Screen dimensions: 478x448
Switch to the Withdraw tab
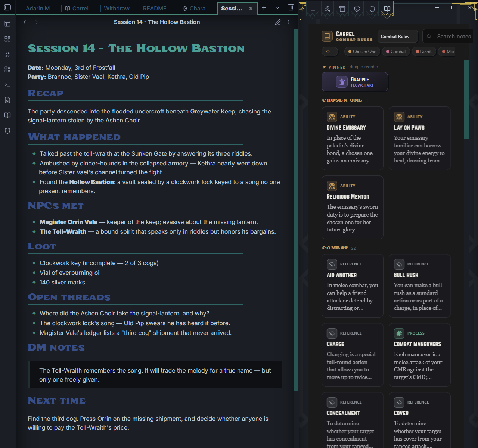(117, 8)
